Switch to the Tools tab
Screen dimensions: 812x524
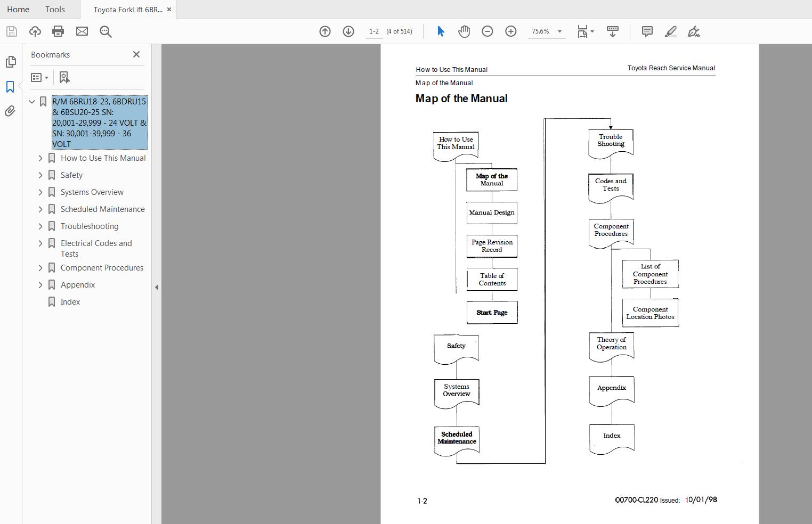[55, 10]
